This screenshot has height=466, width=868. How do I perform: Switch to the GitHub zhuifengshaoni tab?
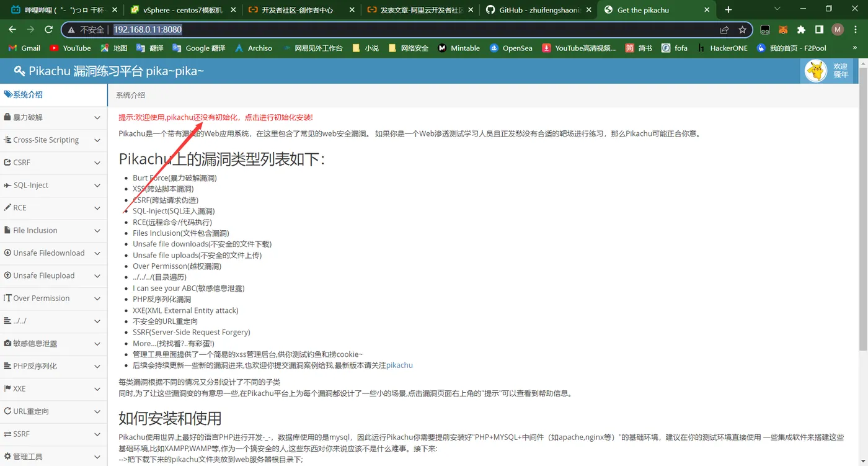537,9
